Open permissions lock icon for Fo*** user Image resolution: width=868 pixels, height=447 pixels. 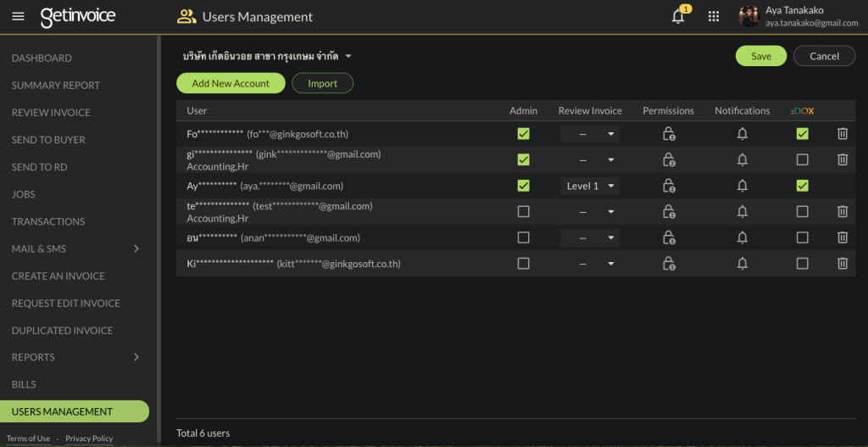668,134
